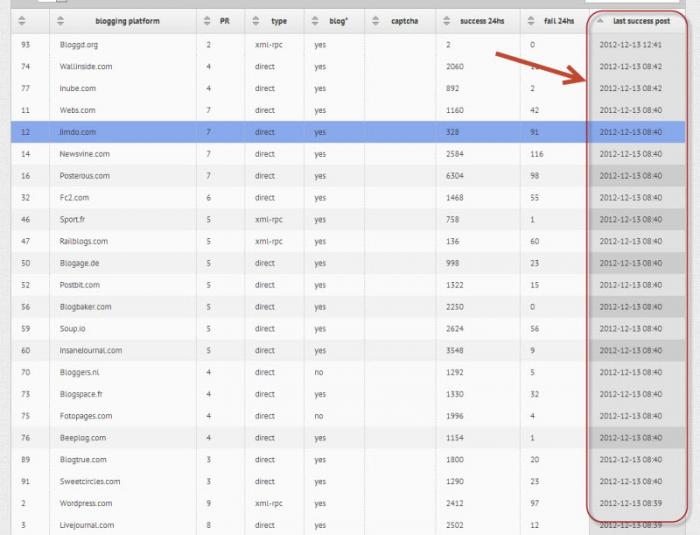This screenshot has width=700, height=535.
Task: Click the blogging platform header label
Action: [127, 21]
